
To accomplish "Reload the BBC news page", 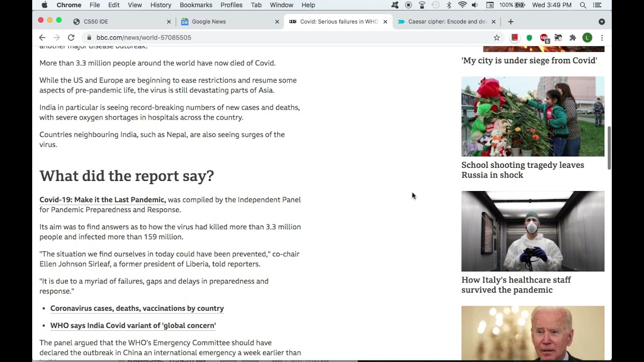I will pos(71,38).
